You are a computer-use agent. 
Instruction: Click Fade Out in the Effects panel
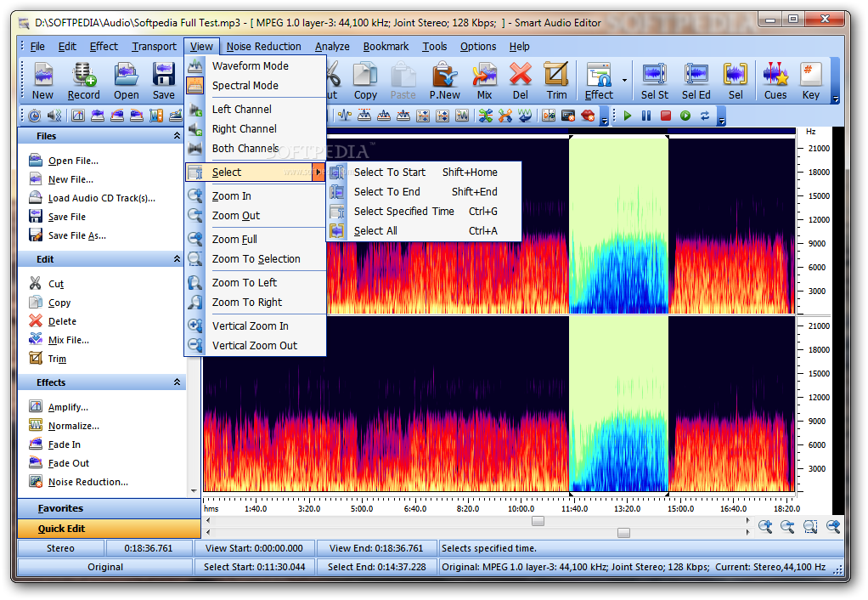(69, 463)
